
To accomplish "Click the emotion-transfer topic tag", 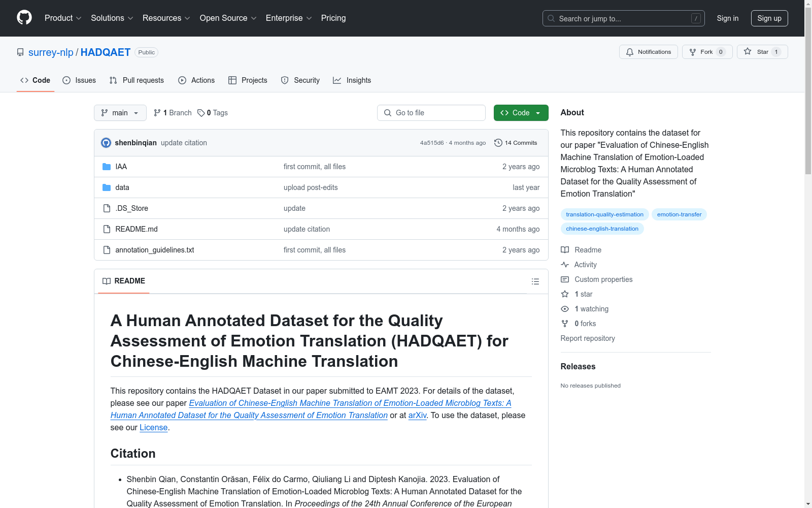I will tap(679, 214).
